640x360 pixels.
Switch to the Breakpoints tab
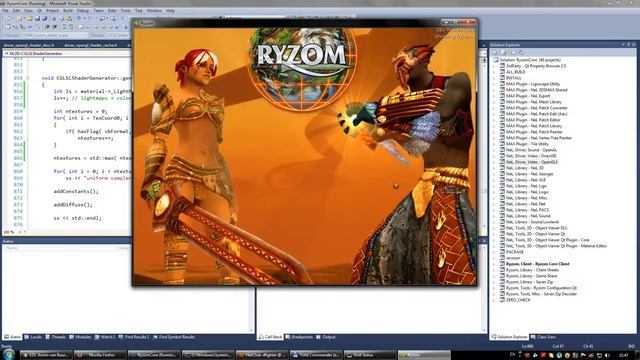[x=299, y=337]
